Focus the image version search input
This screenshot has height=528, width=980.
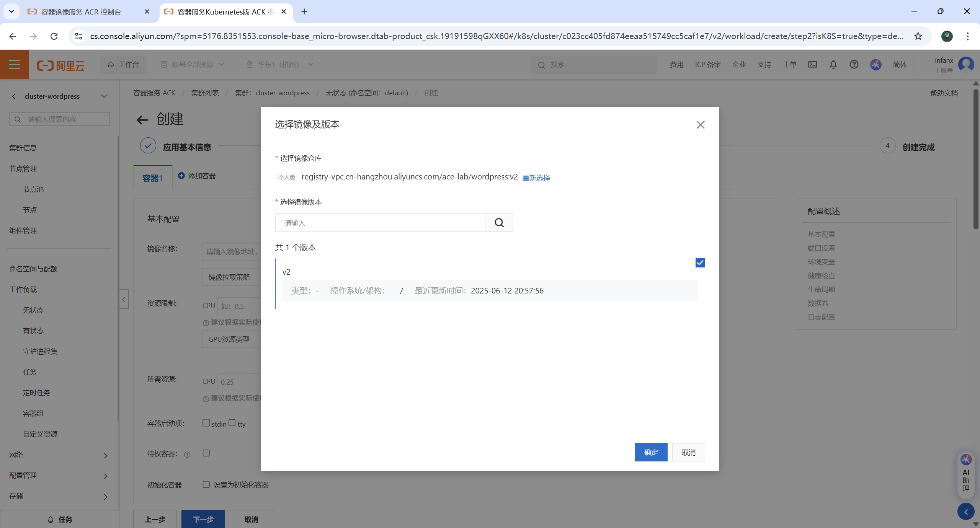coord(380,223)
